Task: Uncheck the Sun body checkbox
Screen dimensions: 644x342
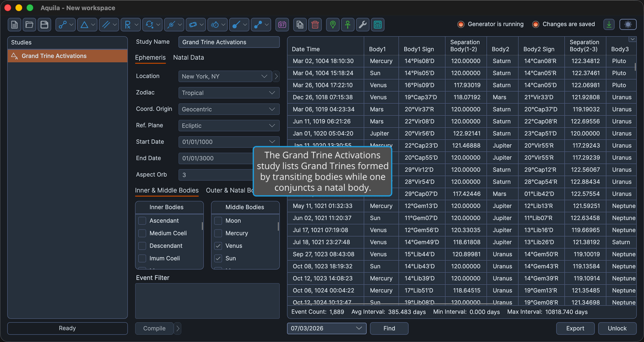Action: (218, 258)
